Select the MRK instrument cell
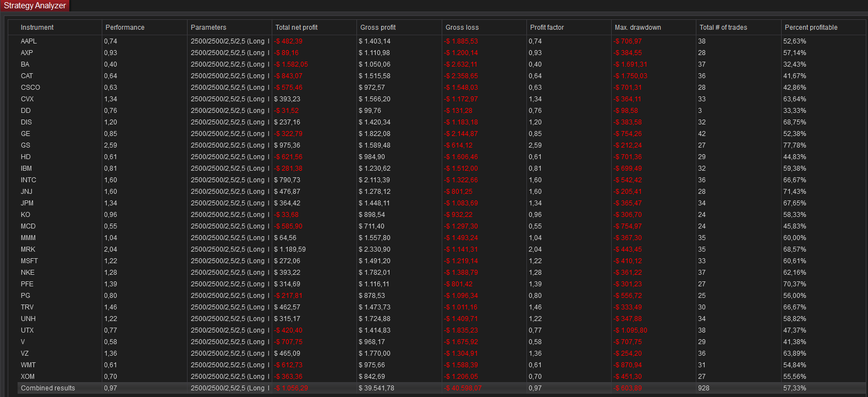The height and width of the screenshot is (397, 868). click(x=28, y=249)
